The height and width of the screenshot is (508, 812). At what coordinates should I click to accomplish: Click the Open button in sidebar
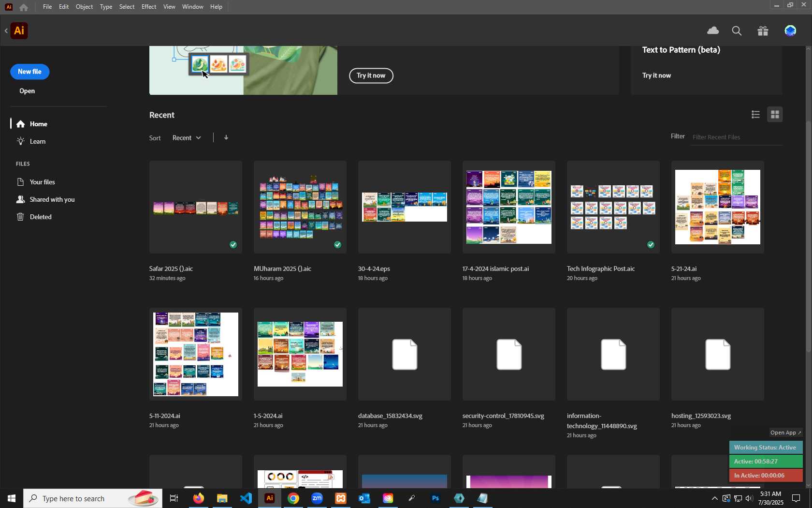point(27,91)
